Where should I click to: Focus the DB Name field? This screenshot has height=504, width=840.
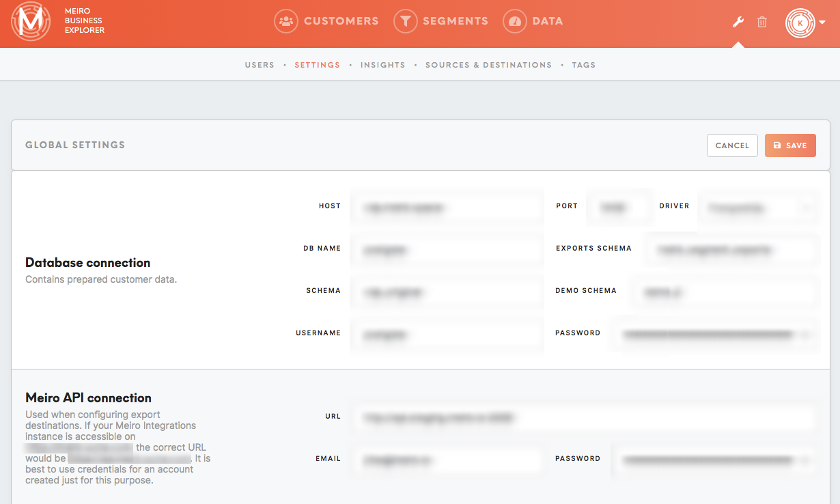(447, 249)
